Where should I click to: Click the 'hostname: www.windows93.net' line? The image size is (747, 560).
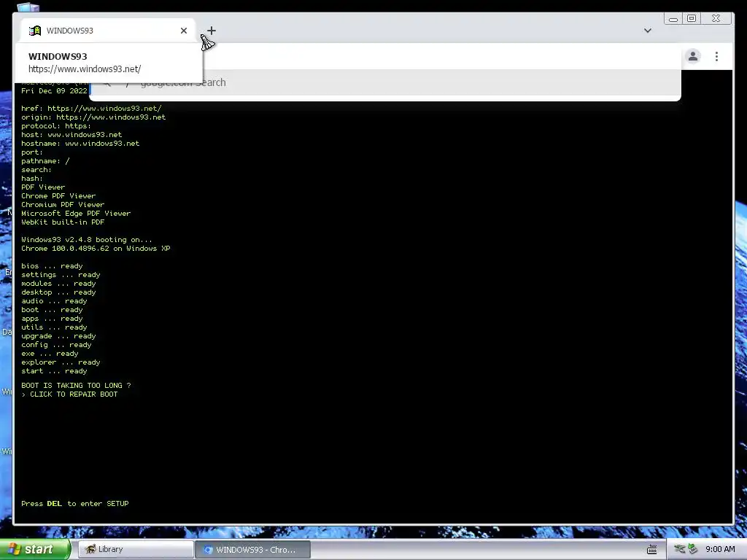80,144
